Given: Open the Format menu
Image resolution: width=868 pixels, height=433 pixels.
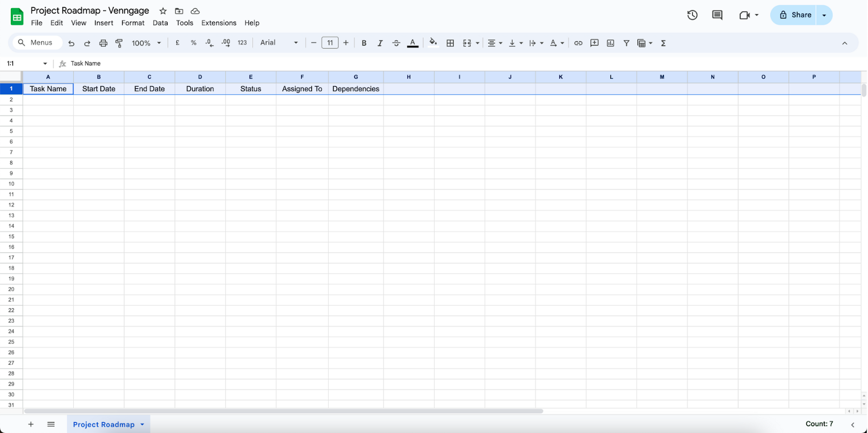Looking at the screenshot, I should [x=133, y=23].
